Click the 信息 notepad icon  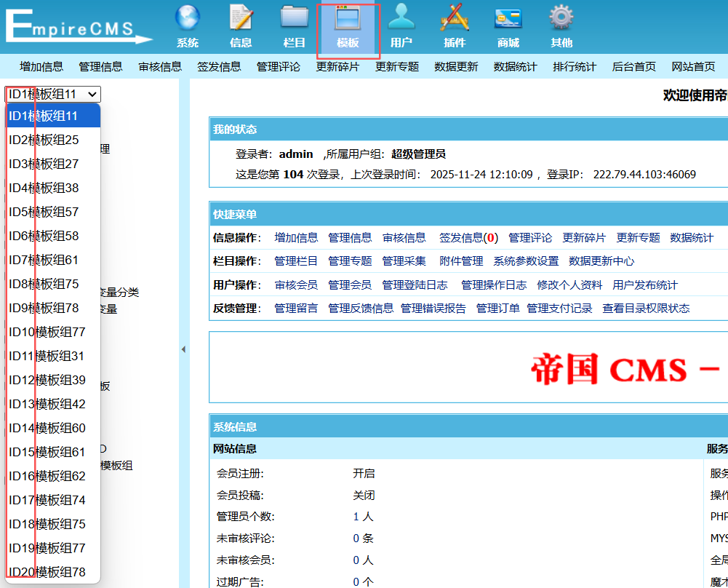click(241, 18)
